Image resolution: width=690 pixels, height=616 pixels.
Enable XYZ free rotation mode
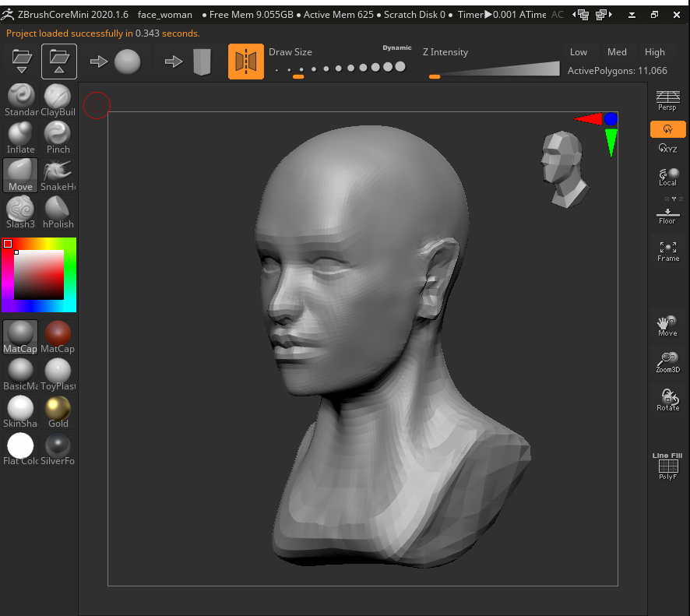667,148
